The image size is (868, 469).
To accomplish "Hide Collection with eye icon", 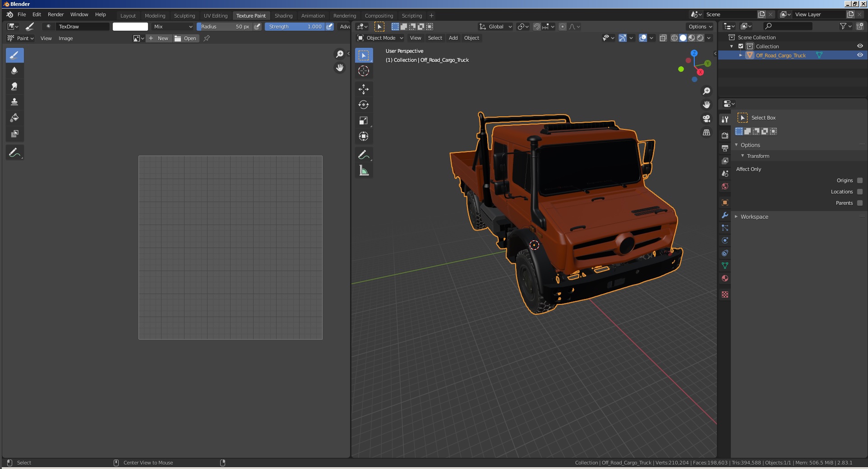I will tap(860, 46).
